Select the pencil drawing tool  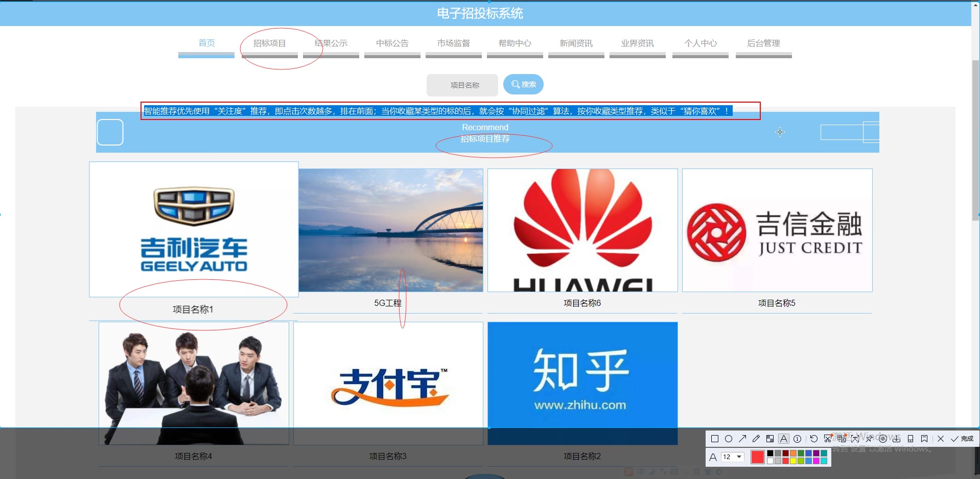click(x=756, y=439)
